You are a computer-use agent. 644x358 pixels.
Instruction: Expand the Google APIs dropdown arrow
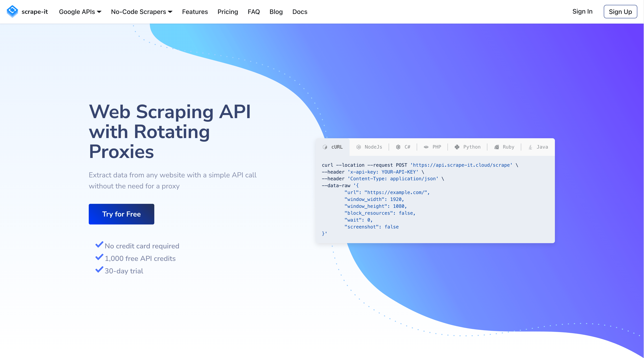(x=99, y=12)
